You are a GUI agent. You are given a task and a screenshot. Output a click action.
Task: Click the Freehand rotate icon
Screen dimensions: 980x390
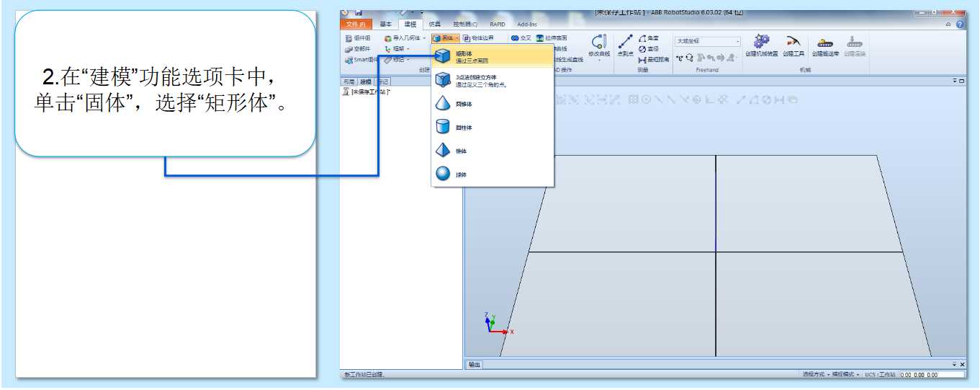(x=690, y=58)
